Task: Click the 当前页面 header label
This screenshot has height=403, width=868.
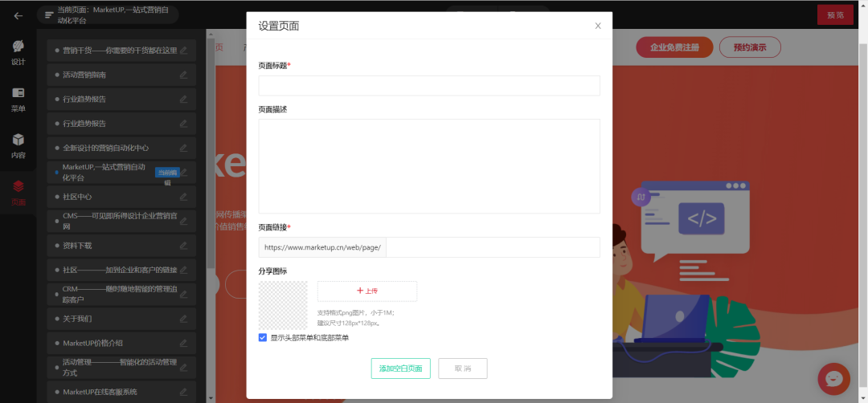Action: (113, 15)
